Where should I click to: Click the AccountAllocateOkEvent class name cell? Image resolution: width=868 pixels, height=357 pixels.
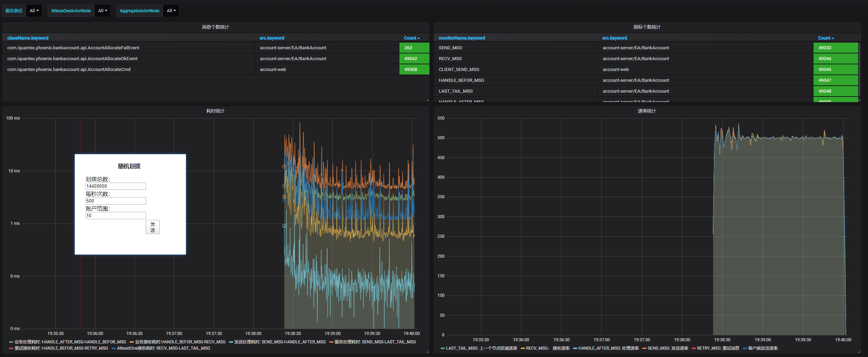tap(129, 59)
